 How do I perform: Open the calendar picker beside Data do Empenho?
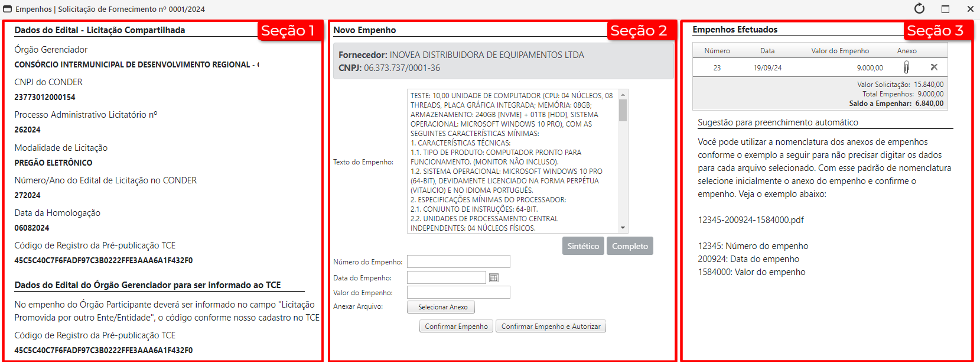(494, 277)
